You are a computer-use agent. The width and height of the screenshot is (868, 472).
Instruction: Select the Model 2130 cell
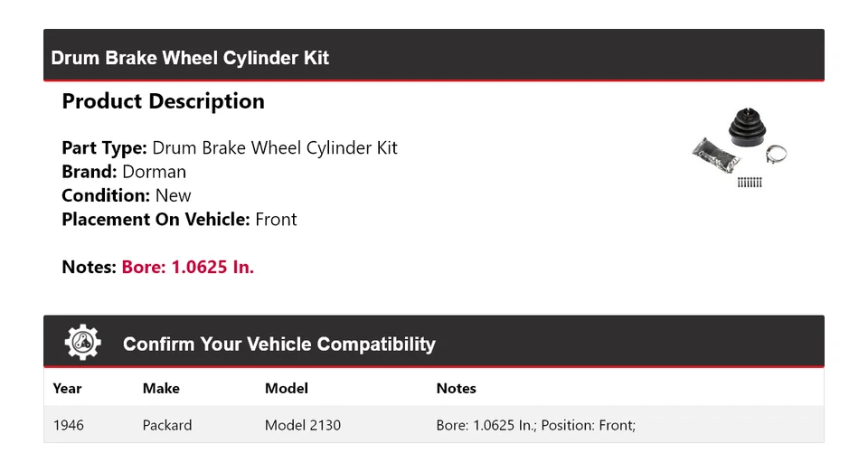[x=303, y=425]
